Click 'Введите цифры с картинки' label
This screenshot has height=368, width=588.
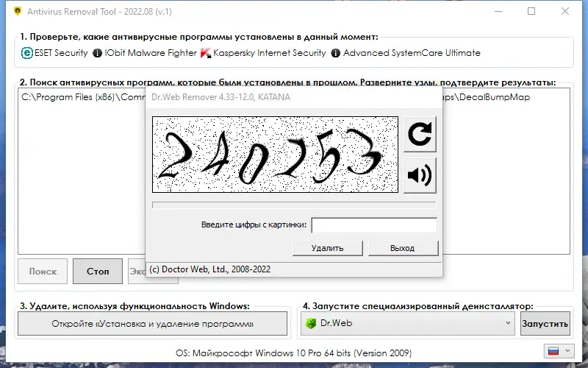(254, 224)
